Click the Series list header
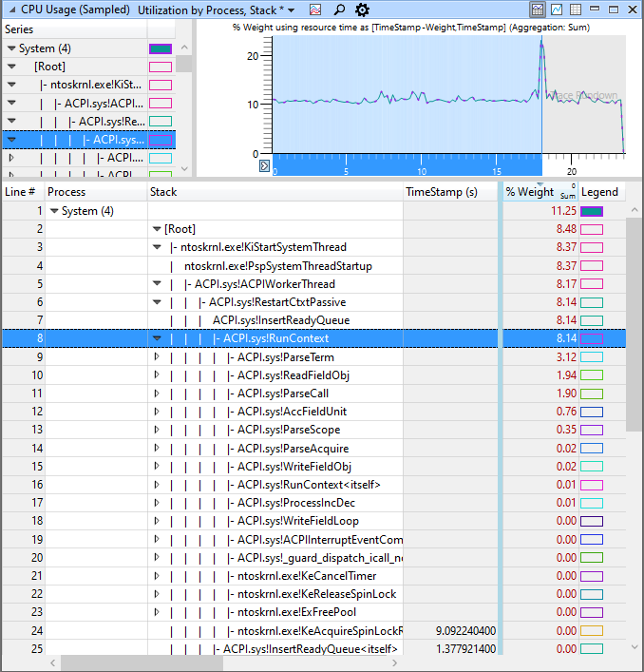The height and width of the screenshot is (672, 644). 74,29
